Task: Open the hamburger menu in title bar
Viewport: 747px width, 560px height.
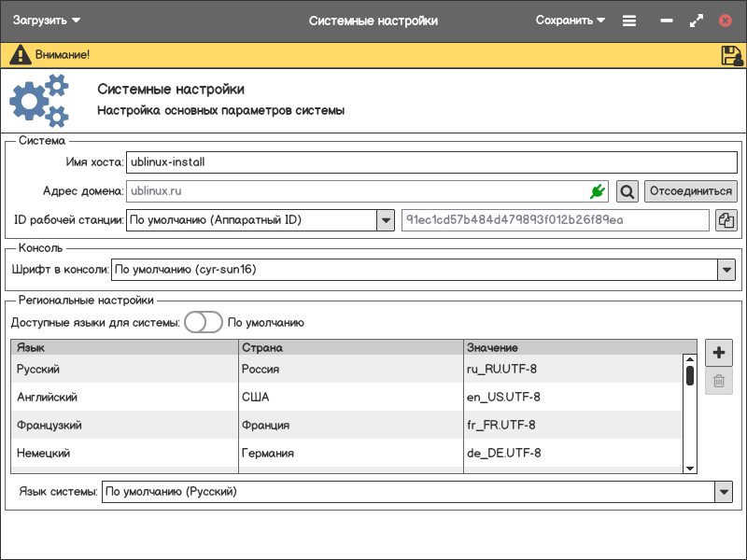Action: [x=629, y=21]
